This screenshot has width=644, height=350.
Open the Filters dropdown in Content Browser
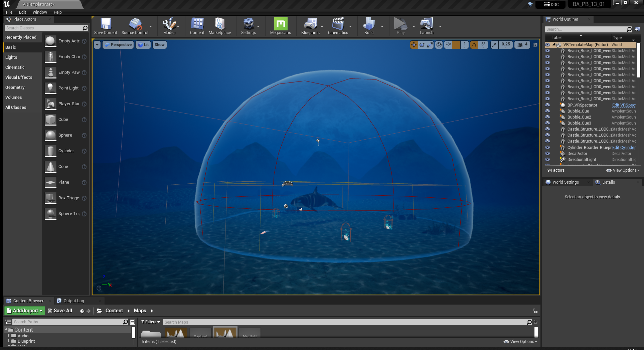coord(150,322)
